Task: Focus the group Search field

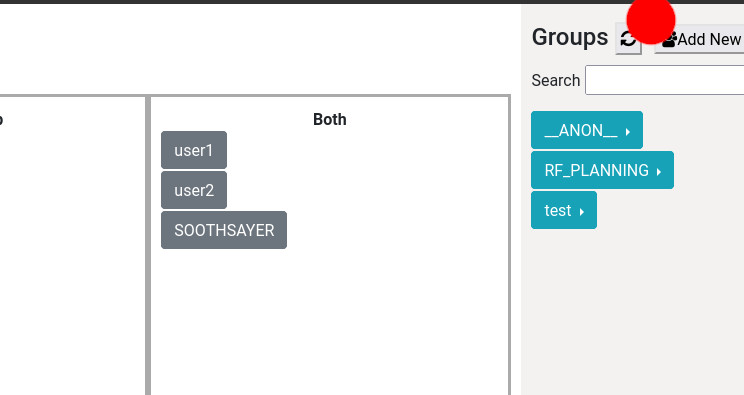Action: pos(665,80)
